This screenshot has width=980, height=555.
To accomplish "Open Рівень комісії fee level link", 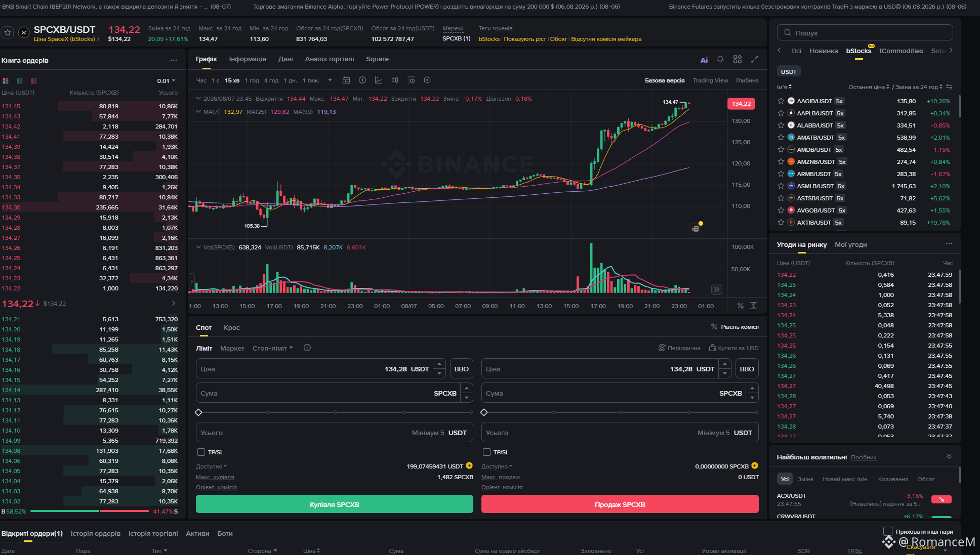I will click(x=734, y=327).
